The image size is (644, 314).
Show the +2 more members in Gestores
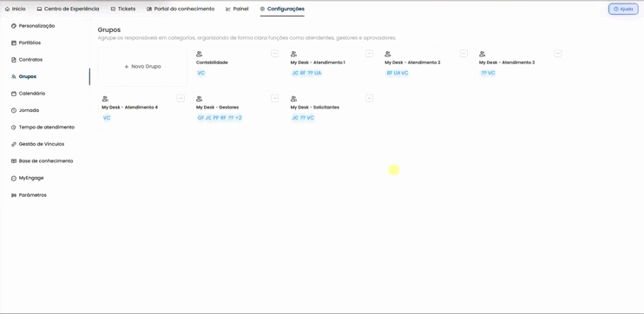(x=239, y=118)
